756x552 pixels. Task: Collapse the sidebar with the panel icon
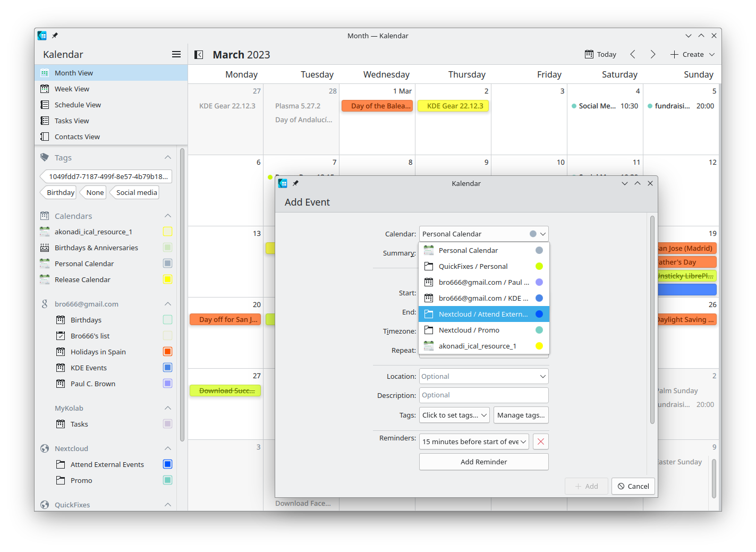199,54
